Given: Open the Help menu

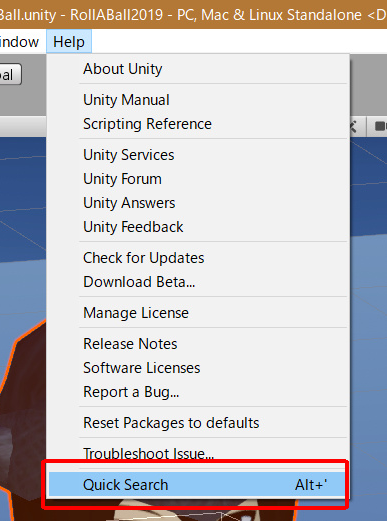Looking at the screenshot, I should click(x=69, y=42).
